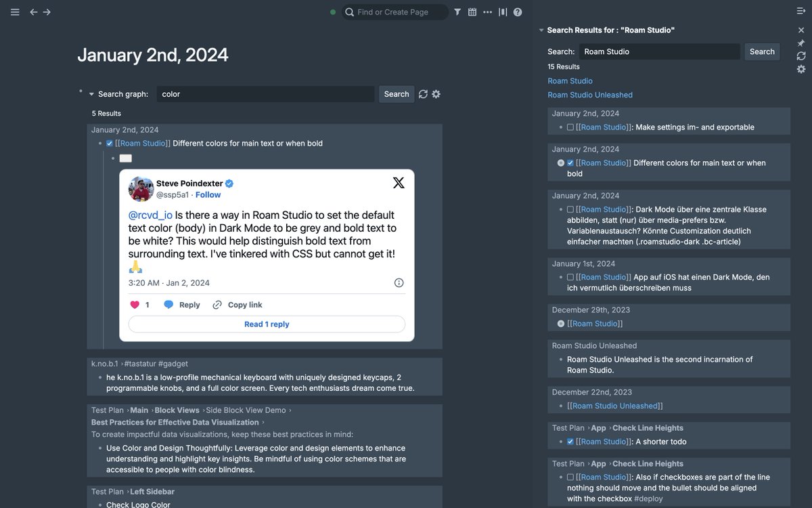Click the 'Check Logo Color' result text
The image size is (812, 508).
pos(138,505)
